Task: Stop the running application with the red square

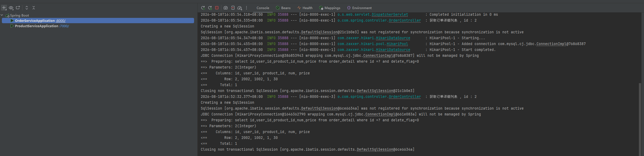Action: (x=217, y=8)
